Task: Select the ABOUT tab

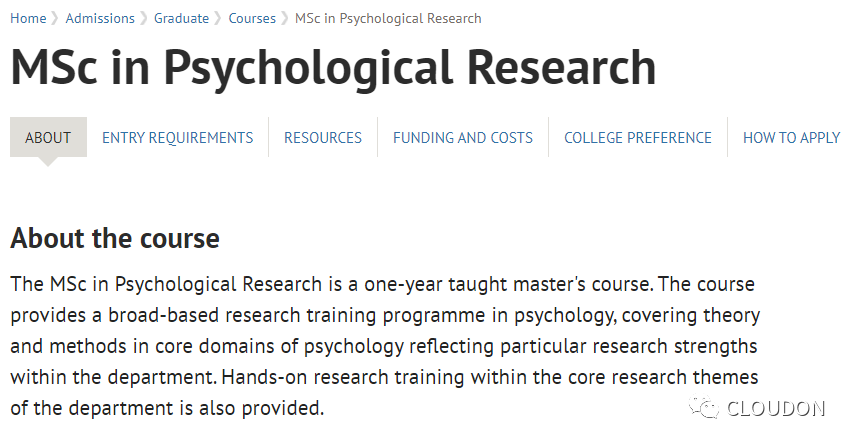Action: 48,137
